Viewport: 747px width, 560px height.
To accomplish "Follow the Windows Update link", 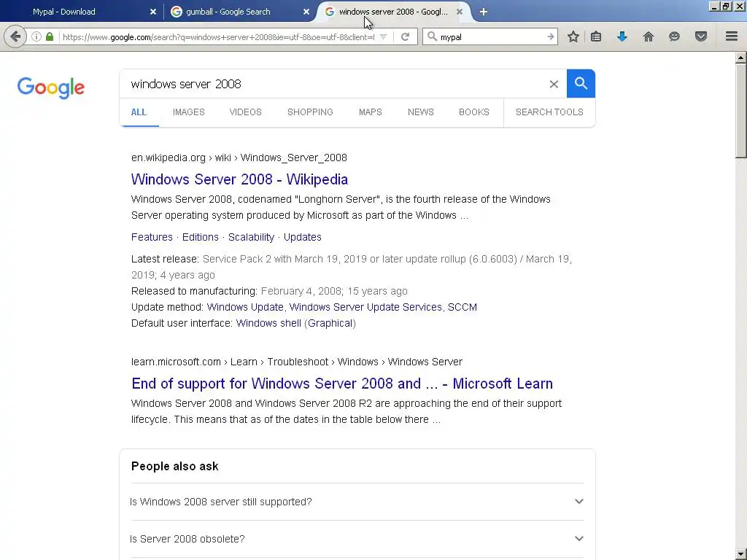I will [245, 307].
